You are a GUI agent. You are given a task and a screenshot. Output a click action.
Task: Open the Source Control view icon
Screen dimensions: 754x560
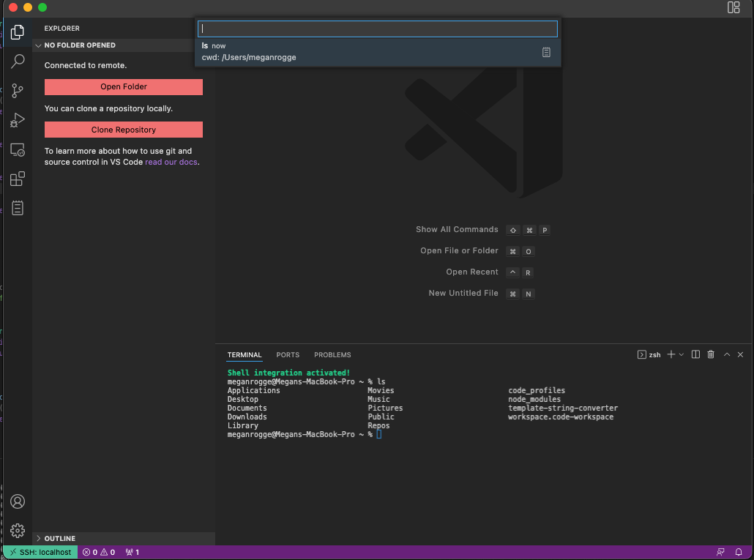pyautogui.click(x=18, y=91)
